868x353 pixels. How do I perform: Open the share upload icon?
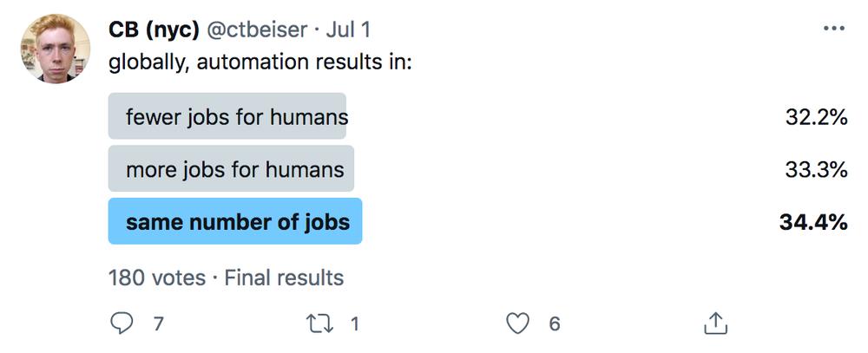pos(714,324)
